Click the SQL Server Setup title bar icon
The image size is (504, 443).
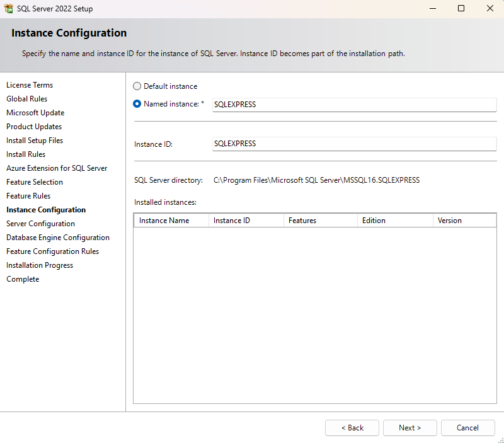[x=9, y=9]
